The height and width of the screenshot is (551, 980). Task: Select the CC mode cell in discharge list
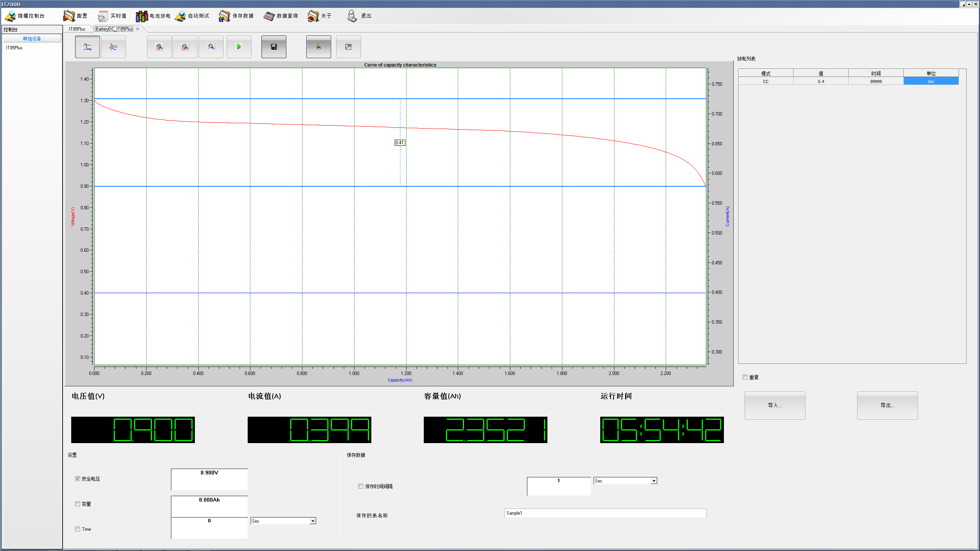click(766, 81)
